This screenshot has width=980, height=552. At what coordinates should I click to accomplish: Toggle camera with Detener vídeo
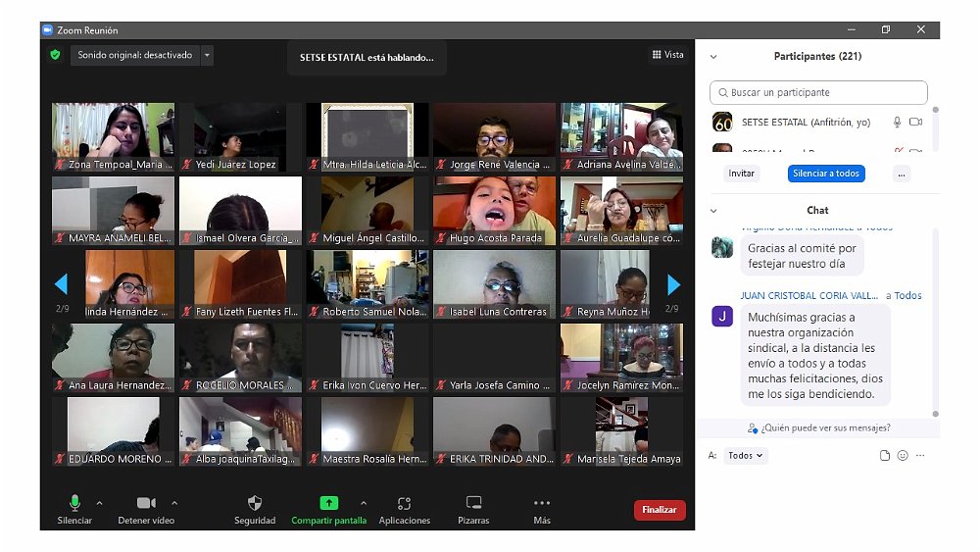point(146,504)
